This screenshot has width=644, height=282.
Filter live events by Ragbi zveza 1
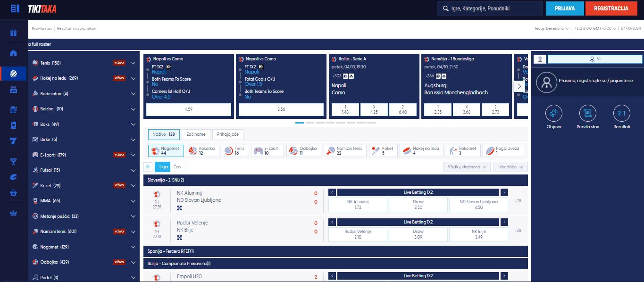pyautogui.click(x=503, y=151)
